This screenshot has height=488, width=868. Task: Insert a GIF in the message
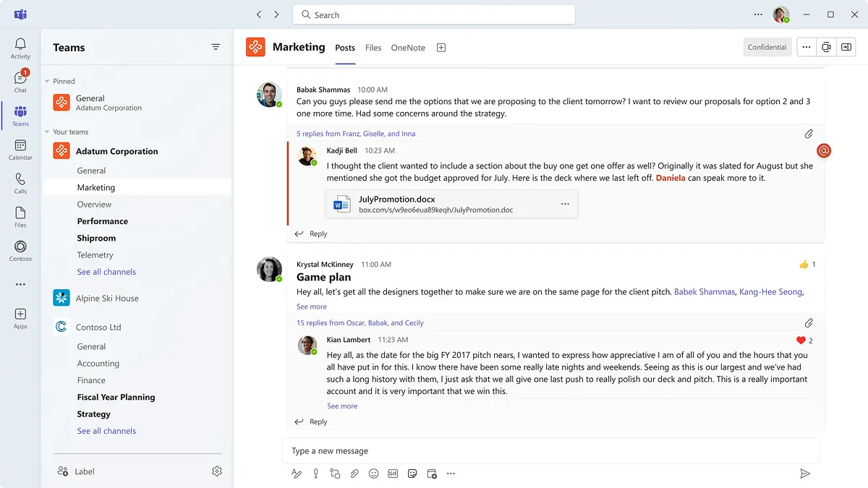pos(393,474)
